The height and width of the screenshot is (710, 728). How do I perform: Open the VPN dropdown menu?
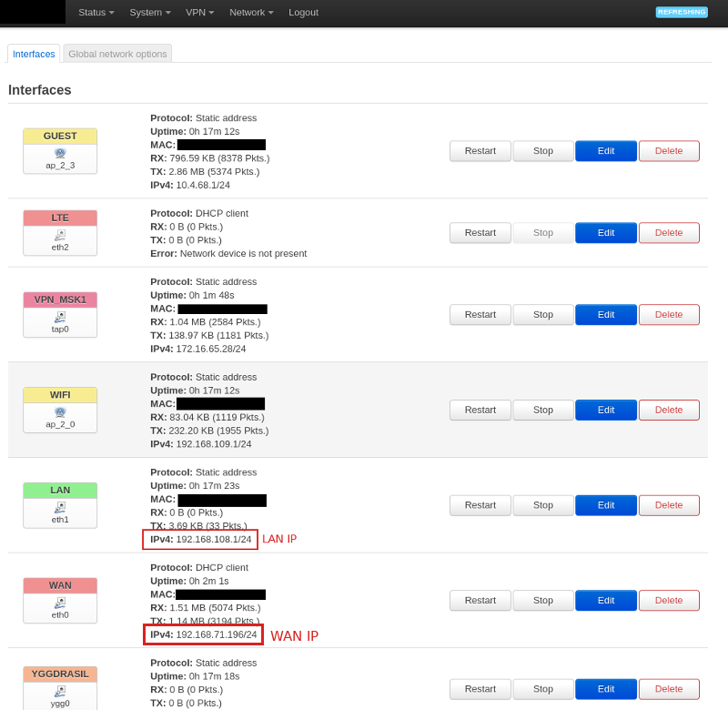pos(199,12)
